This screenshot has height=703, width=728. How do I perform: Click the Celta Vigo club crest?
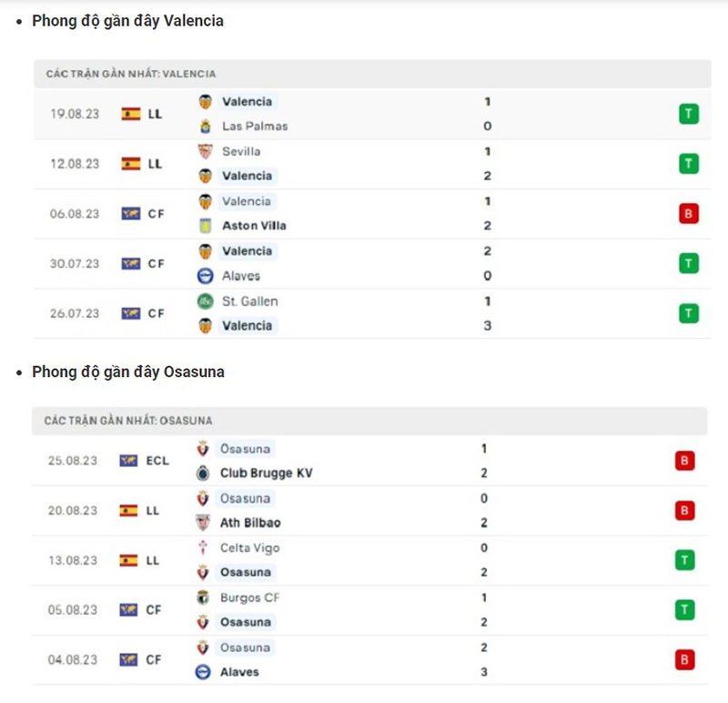click(203, 548)
